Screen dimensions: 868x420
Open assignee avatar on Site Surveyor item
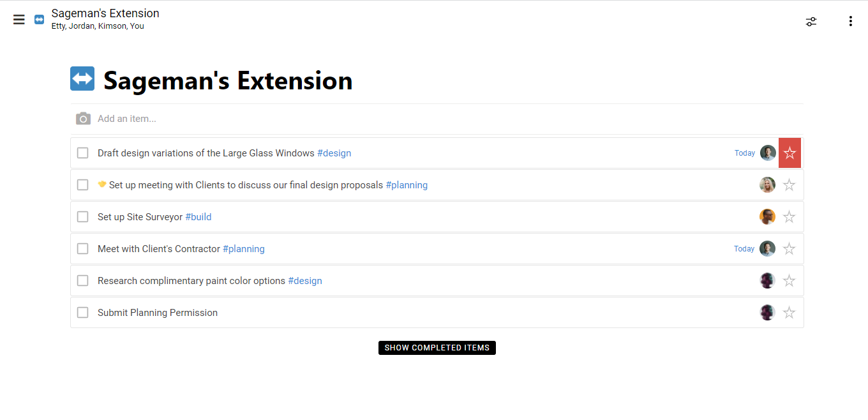coord(767,217)
